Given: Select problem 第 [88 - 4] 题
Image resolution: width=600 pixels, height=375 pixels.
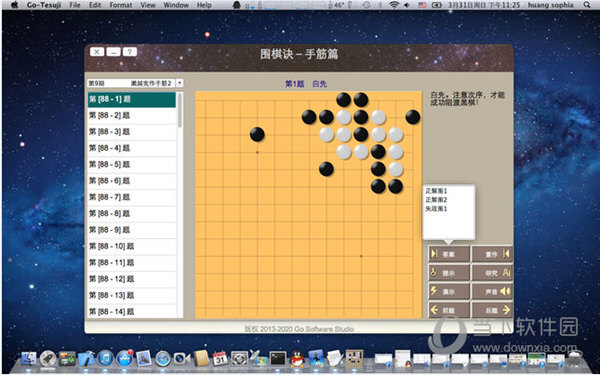Looking at the screenshot, I should click(132, 148).
